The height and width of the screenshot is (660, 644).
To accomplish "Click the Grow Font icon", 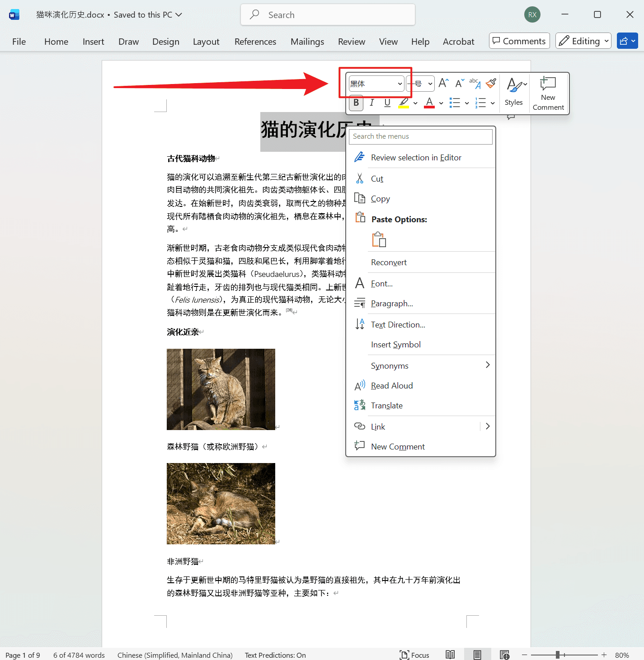I will 443,83.
